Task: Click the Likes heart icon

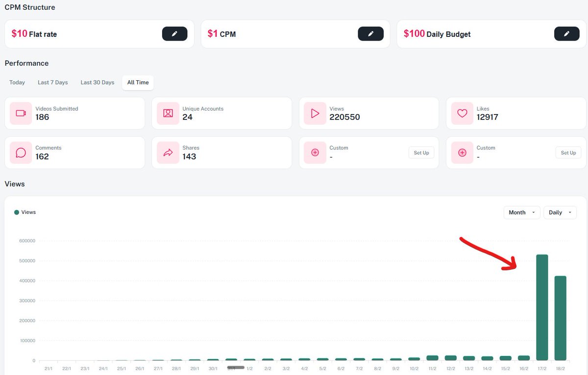Action: point(462,113)
